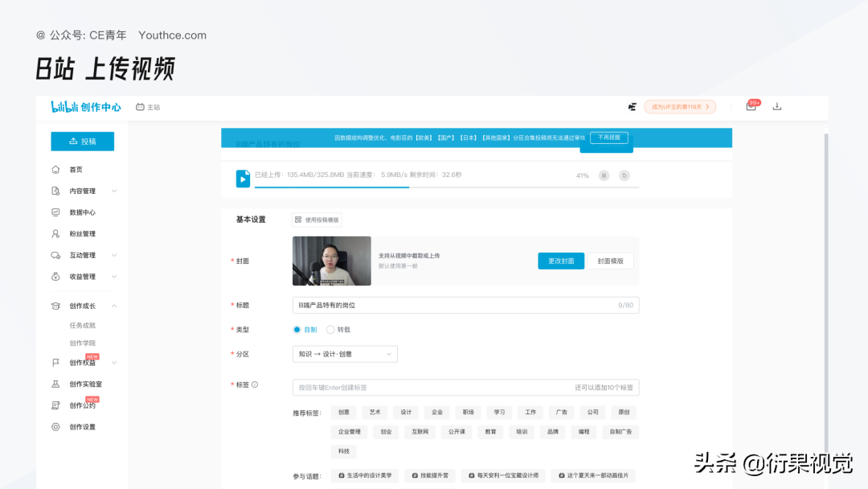
Task: Click the 更改封面 change cover button
Action: [x=561, y=261]
